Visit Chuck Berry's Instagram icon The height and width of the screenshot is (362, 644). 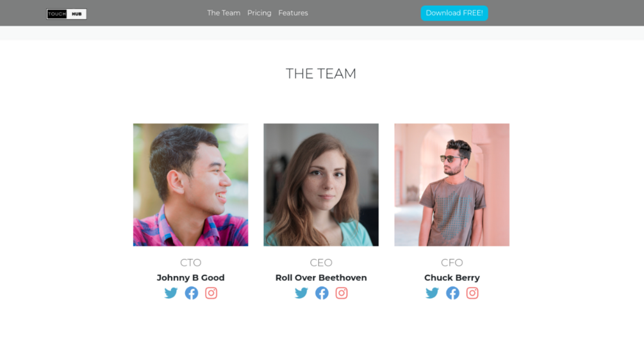coord(472,293)
